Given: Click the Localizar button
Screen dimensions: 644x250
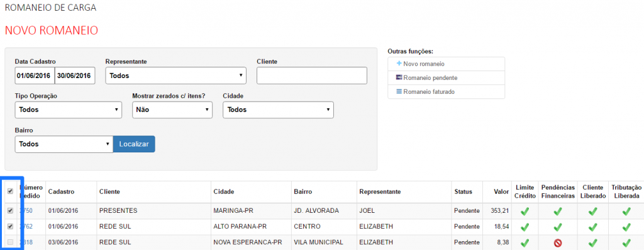Looking at the screenshot, I should 134,144.
